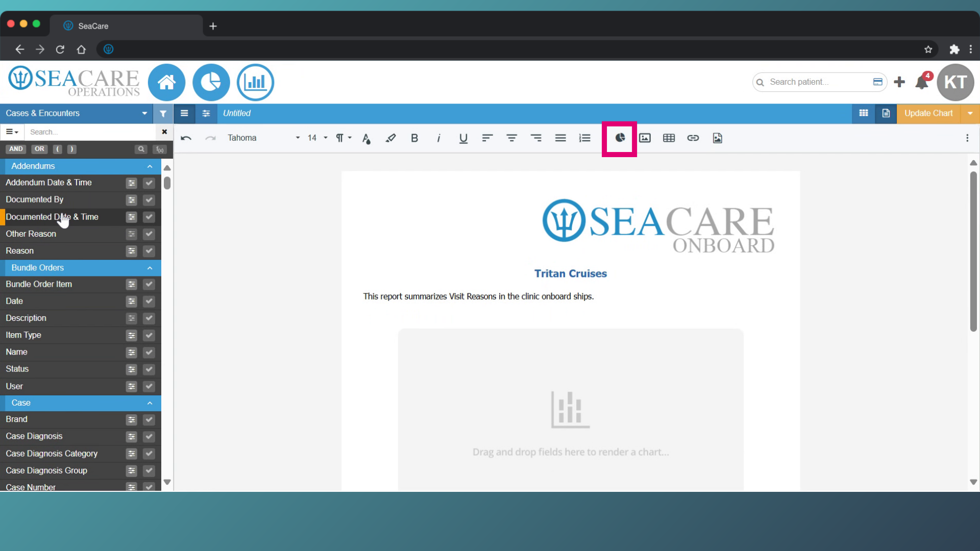
Task: Toggle checkmark for Case Diagnosis Category
Action: click(x=149, y=454)
